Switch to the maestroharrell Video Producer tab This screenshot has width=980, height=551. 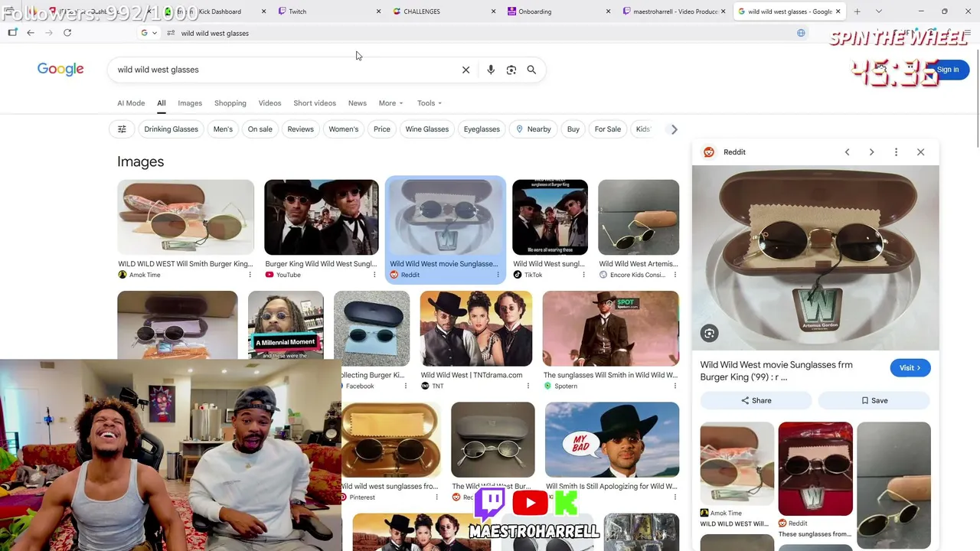pyautogui.click(x=674, y=11)
